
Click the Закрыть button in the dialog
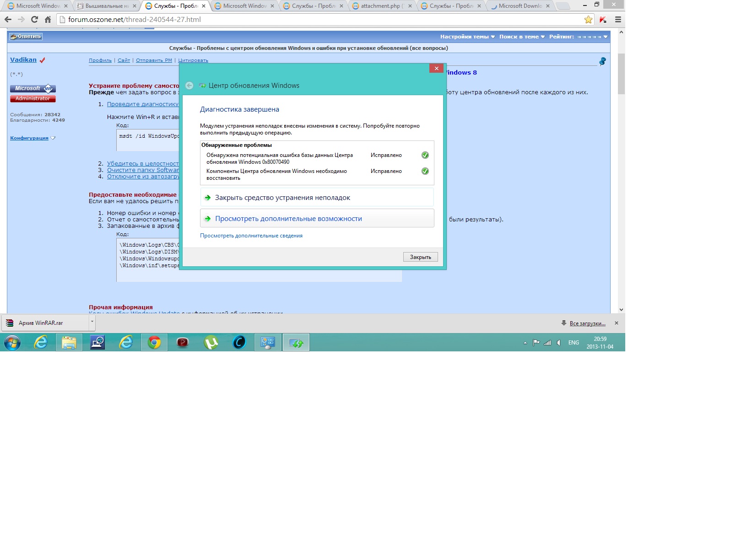(420, 257)
